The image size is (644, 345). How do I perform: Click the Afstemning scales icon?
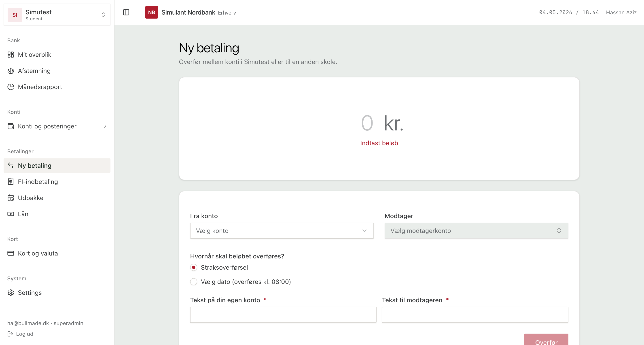pyautogui.click(x=11, y=71)
